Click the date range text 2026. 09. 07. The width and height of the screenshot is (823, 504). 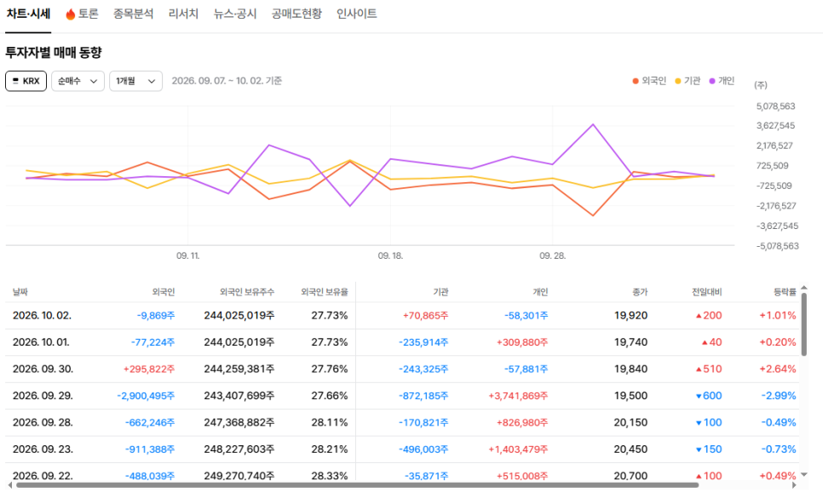pos(199,81)
